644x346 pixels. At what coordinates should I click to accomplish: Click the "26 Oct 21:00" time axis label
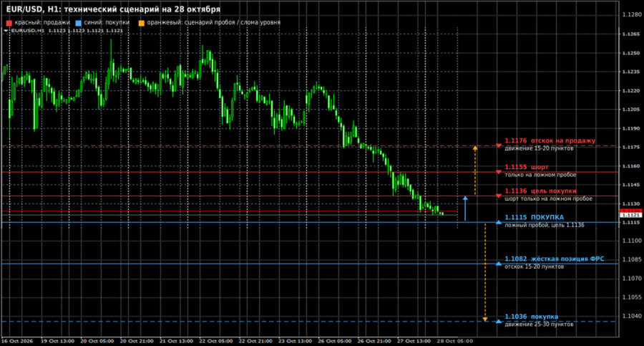[x=374, y=341]
